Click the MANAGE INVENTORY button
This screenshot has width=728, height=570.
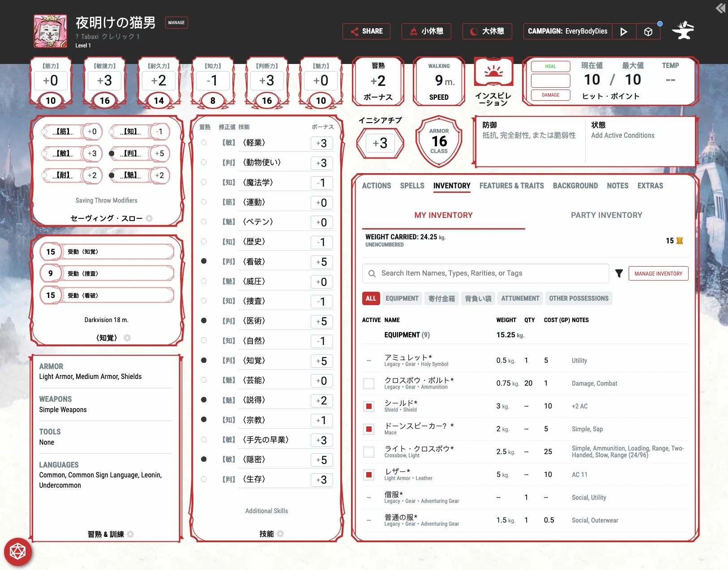tap(658, 273)
